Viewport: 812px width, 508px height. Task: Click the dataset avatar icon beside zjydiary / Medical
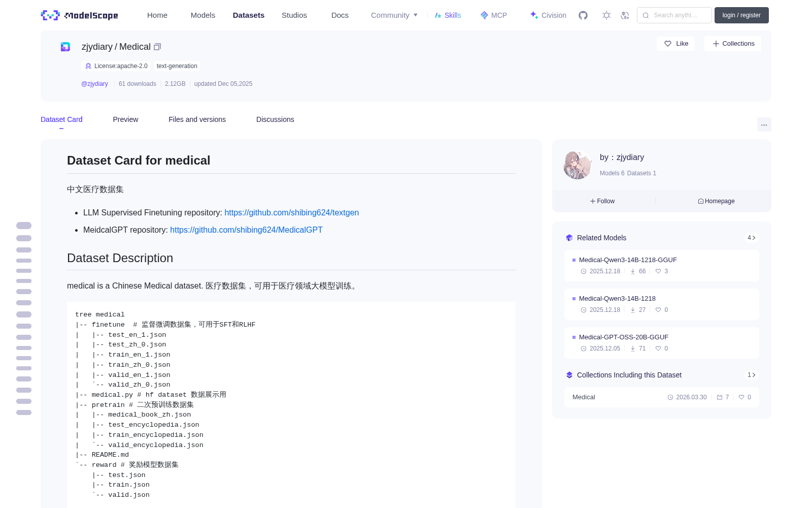coord(65,47)
